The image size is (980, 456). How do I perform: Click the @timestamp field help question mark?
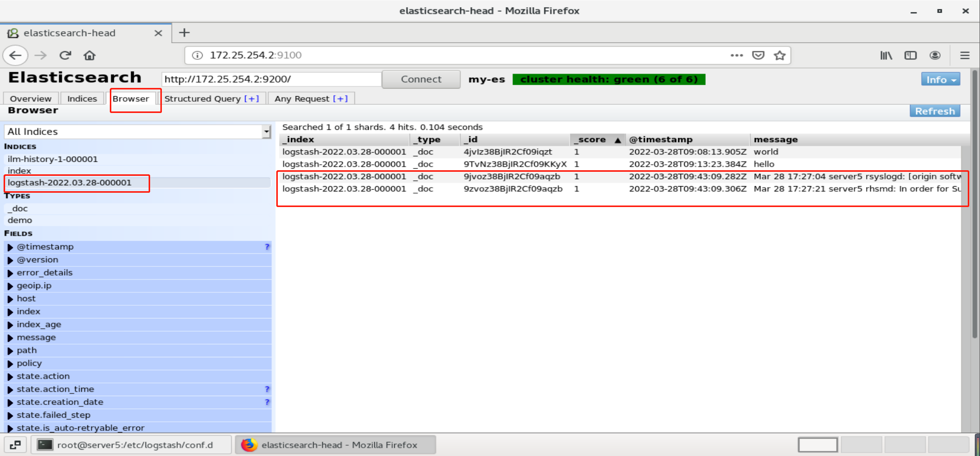[x=267, y=247]
